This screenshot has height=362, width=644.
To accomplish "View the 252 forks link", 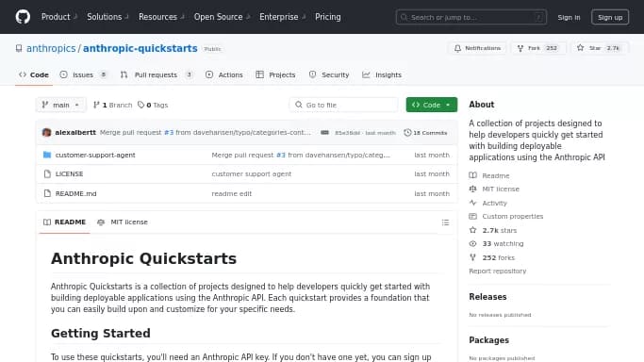I will pyautogui.click(x=498, y=257).
